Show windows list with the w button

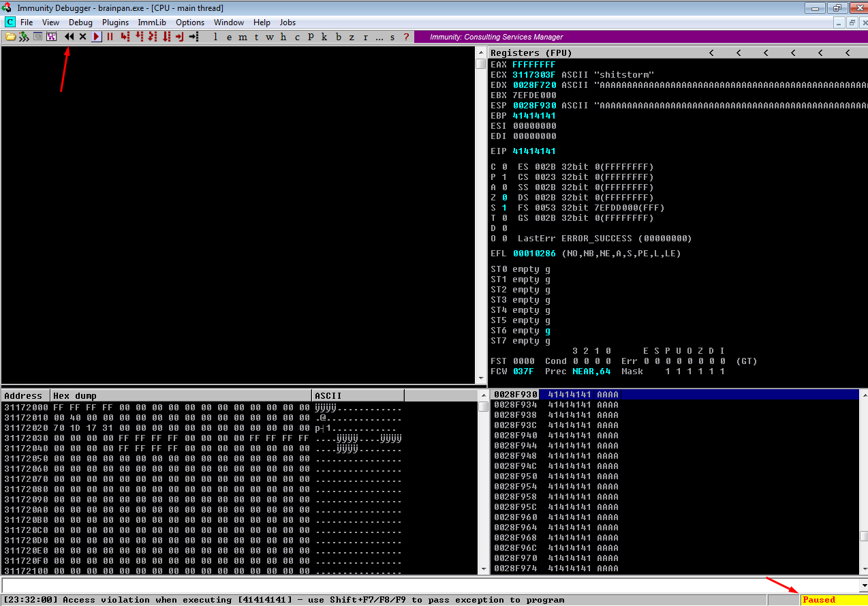coord(270,37)
